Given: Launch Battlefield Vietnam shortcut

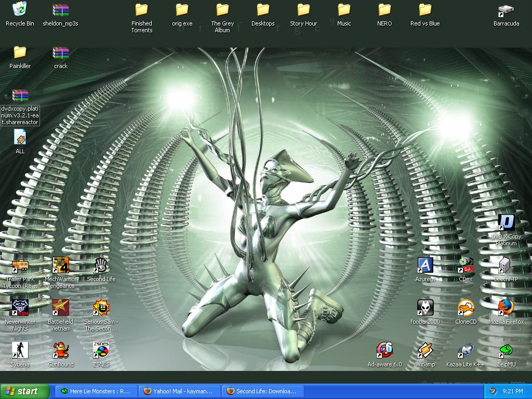Looking at the screenshot, I should [x=60, y=308].
